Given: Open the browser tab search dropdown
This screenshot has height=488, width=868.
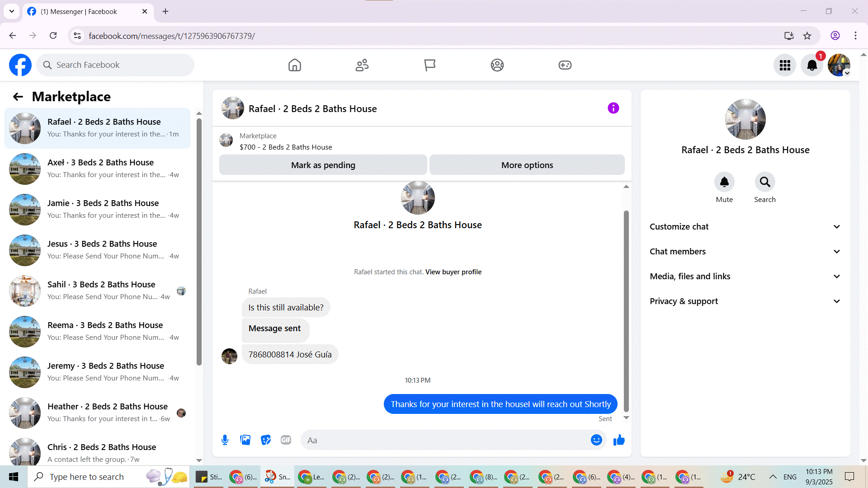Looking at the screenshot, I should (x=12, y=11).
